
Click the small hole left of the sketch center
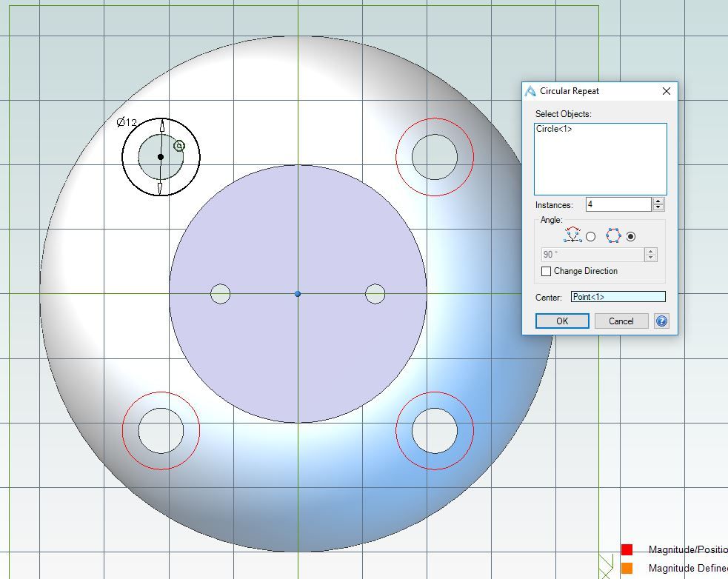[x=221, y=294]
